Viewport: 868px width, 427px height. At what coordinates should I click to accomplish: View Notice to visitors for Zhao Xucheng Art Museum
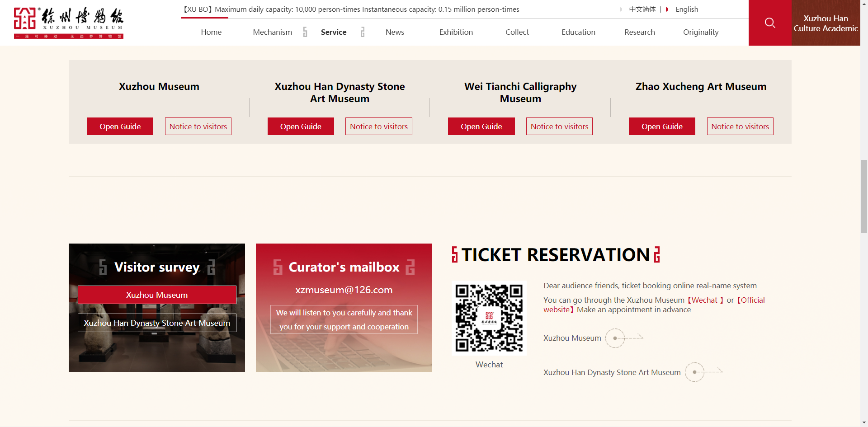pyautogui.click(x=740, y=127)
